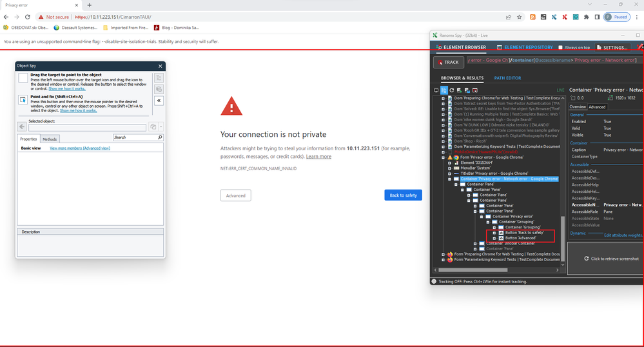Click the TRACK button in Ranorex Spy
644x347 pixels.
(x=449, y=62)
